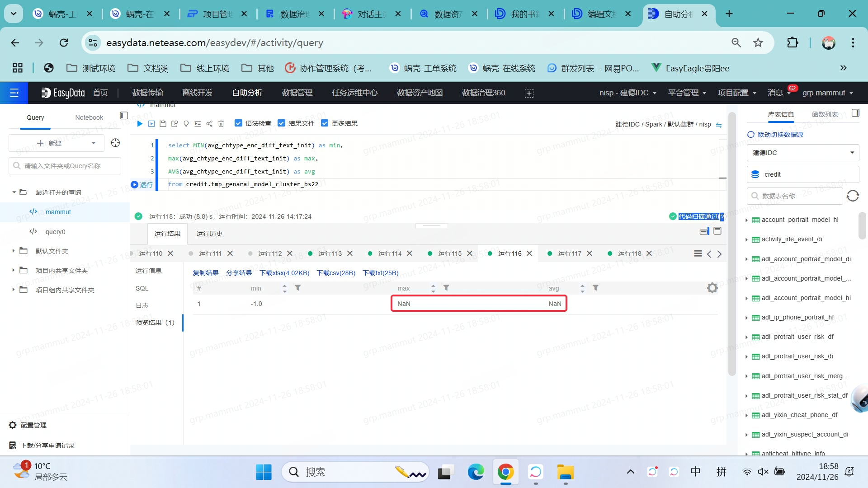Sort the min column ascending

point(284,286)
